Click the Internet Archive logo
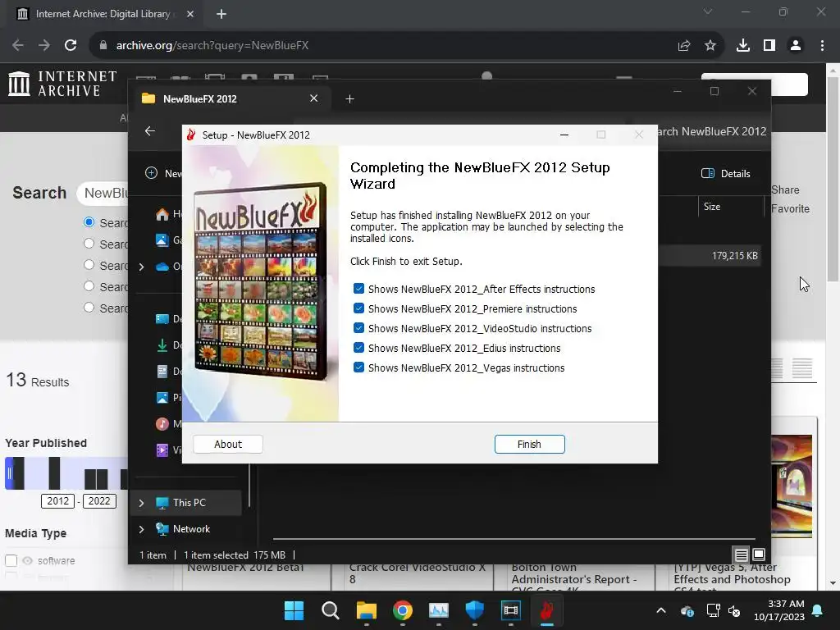Viewport: 840px width, 630px height. point(62,84)
